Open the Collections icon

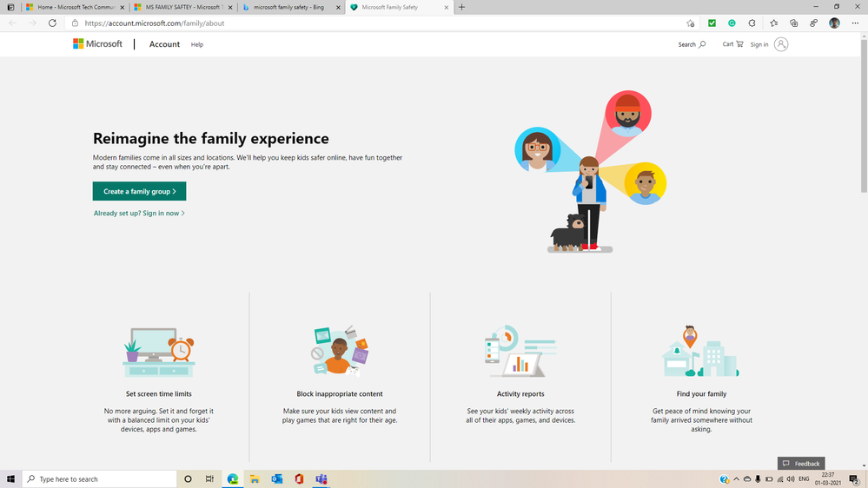[794, 23]
